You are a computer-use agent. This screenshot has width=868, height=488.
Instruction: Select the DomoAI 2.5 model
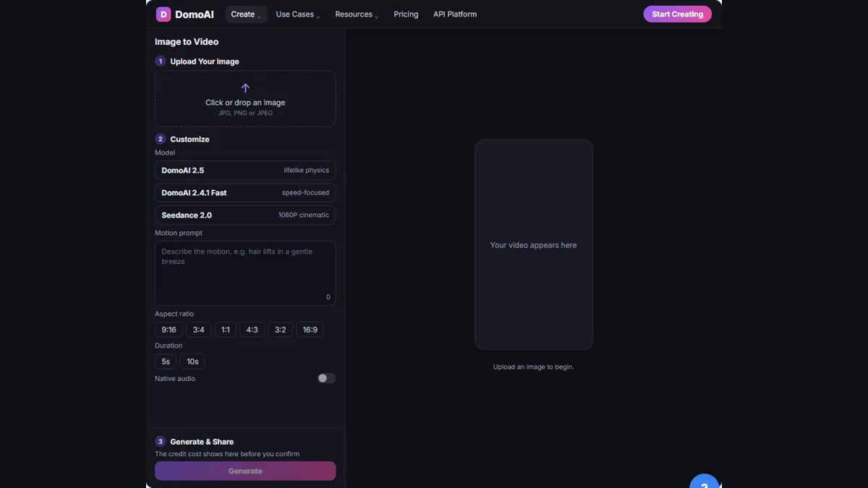tap(245, 171)
